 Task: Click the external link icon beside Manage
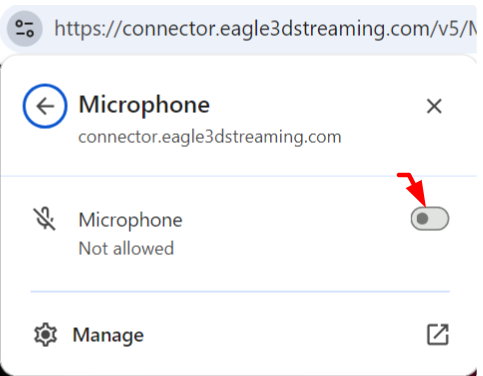[x=438, y=334]
